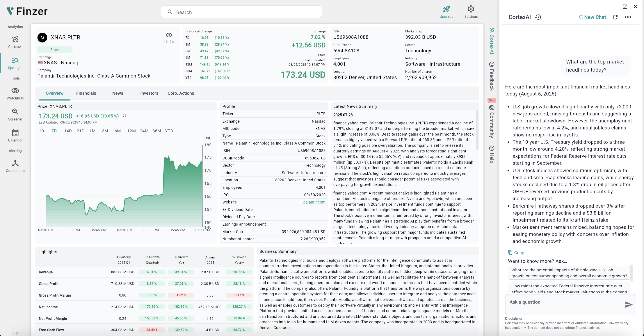Screen dimensions: 644x336
Task: Open CortexAI from the left sidebar
Action: point(15,42)
